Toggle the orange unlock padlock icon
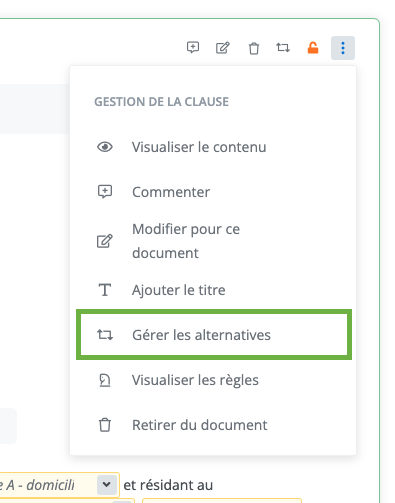Screen dimensions: 395x503 pyautogui.click(x=313, y=48)
